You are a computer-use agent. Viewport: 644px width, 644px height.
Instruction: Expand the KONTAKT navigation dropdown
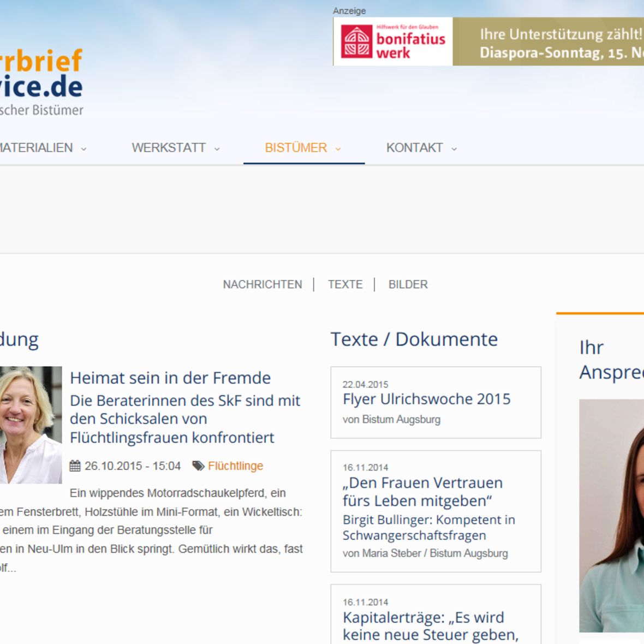pos(454,148)
